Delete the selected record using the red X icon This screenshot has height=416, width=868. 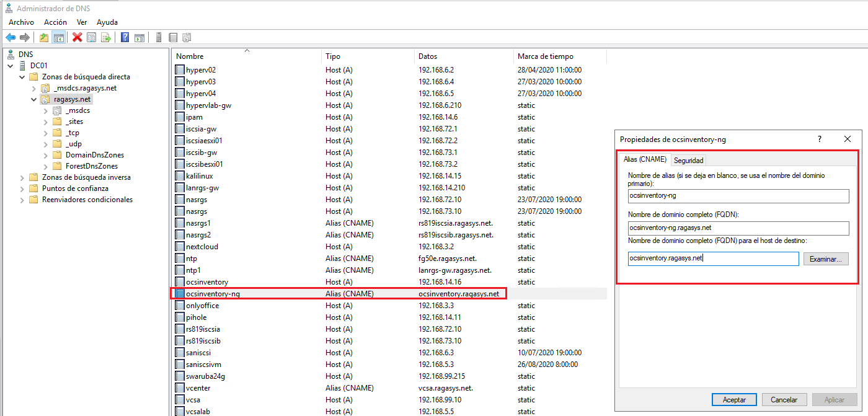tap(76, 37)
